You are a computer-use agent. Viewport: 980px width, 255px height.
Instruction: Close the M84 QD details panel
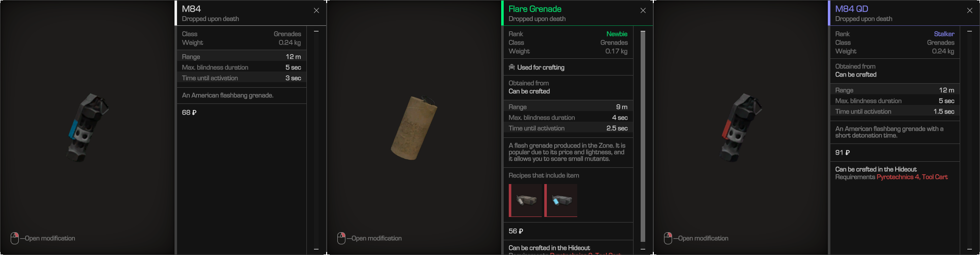pos(969,11)
